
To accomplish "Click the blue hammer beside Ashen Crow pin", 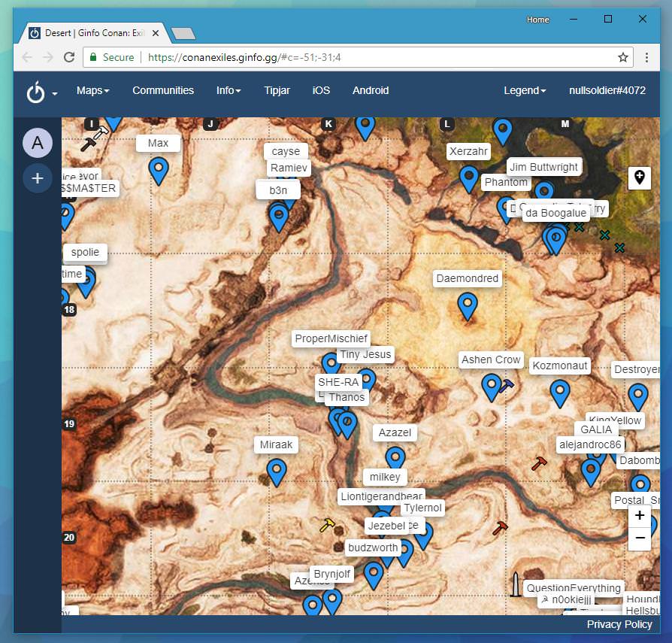I will click(x=506, y=386).
